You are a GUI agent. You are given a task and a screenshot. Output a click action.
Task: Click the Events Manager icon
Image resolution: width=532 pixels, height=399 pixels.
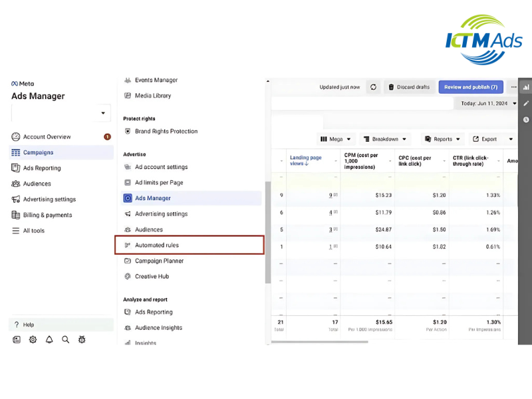128,80
